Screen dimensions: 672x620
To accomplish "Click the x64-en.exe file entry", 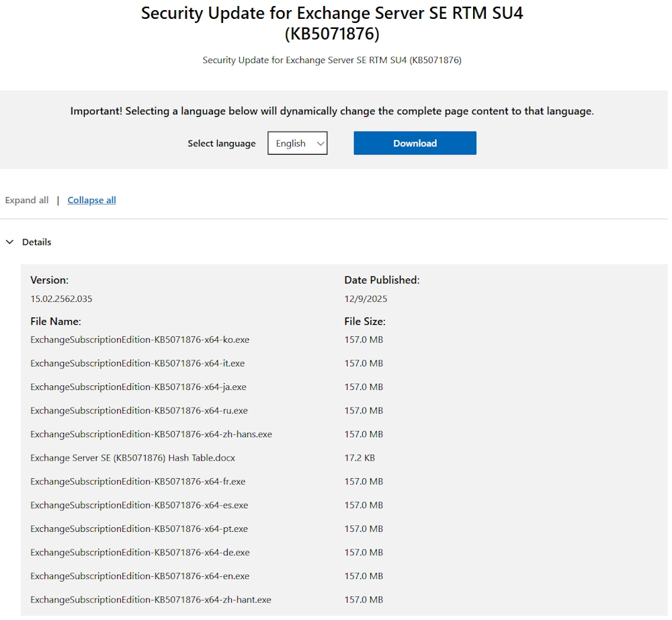I will [x=140, y=576].
